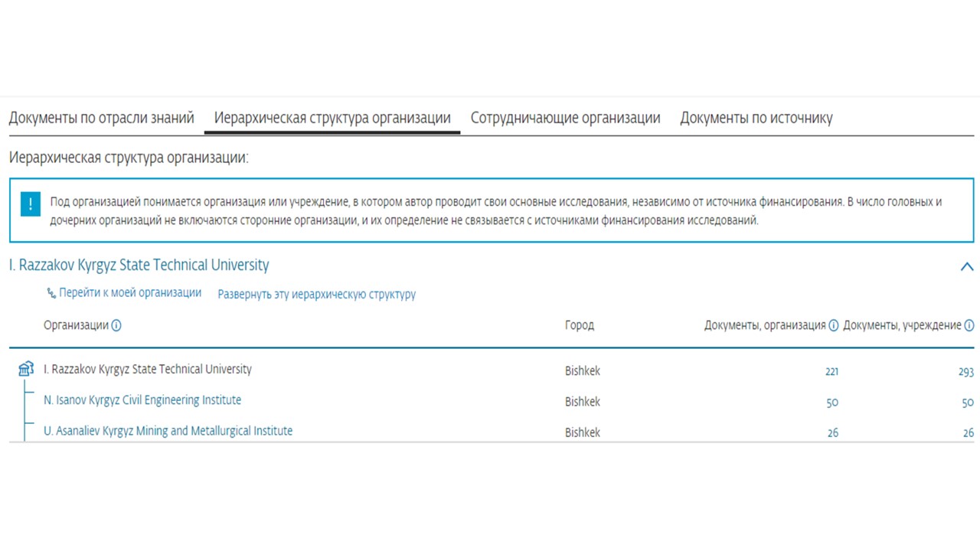
Task: Click info icon next to Документы, организация
Action: click(x=833, y=325)
